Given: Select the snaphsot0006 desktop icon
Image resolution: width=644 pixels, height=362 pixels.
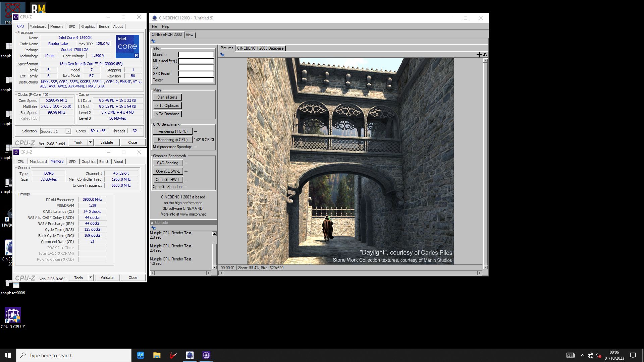Looking at the screenshot, I should click(x=13, y=288).
